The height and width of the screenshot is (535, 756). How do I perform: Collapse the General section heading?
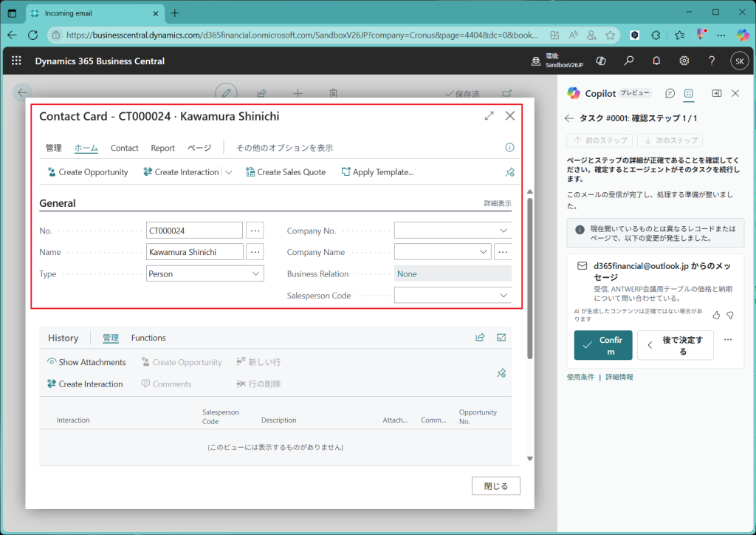(x=58, y=203)
